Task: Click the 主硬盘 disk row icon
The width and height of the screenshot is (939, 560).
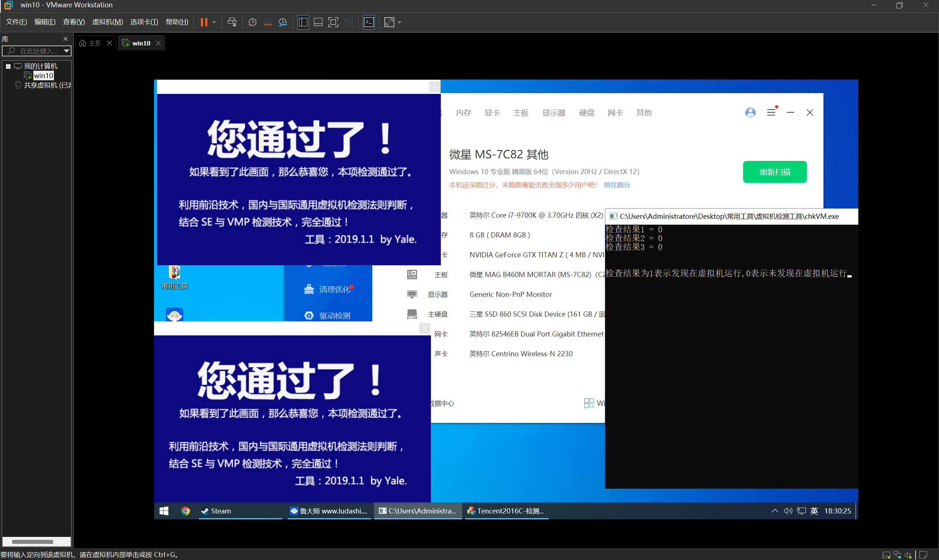Action: click(412, 314)
